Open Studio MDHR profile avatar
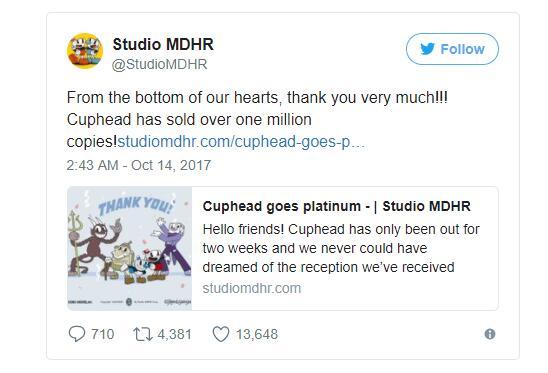 point(85,51)
